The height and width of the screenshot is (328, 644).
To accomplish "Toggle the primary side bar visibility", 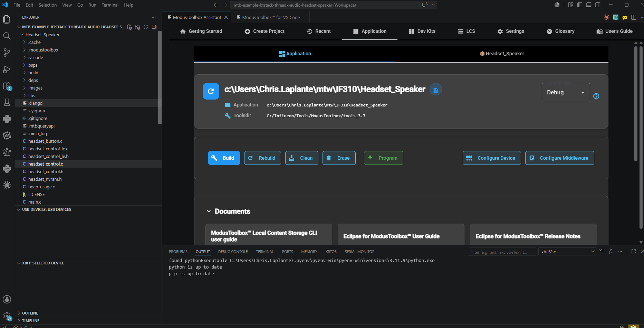I will (x=580, y=5).
